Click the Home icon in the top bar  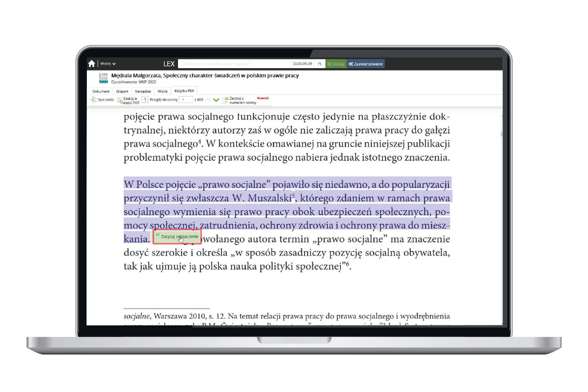coord(91,64)
